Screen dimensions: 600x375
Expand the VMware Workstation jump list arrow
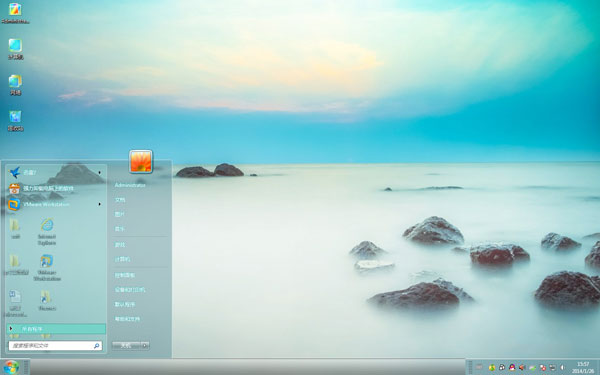pyautogui.click(x=99, y=204)
